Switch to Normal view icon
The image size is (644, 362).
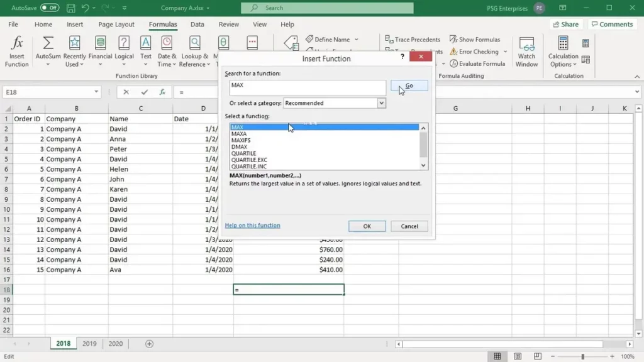point(497,356)
